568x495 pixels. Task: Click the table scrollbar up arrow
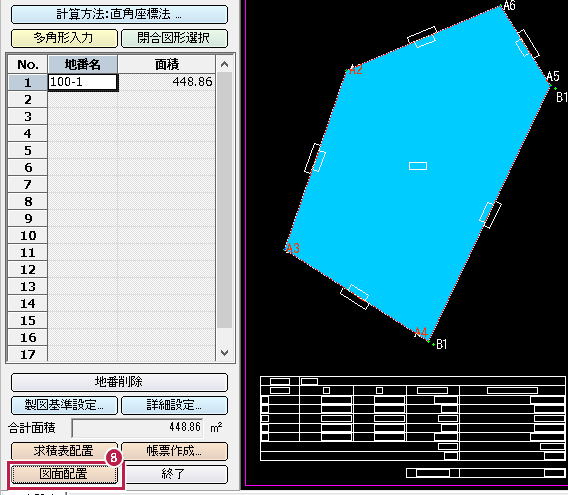click(224, 65)
